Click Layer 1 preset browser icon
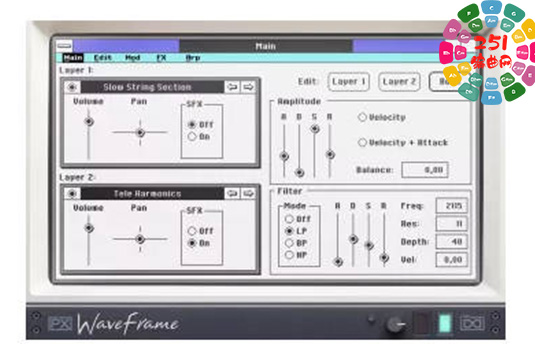 point(72,87)
